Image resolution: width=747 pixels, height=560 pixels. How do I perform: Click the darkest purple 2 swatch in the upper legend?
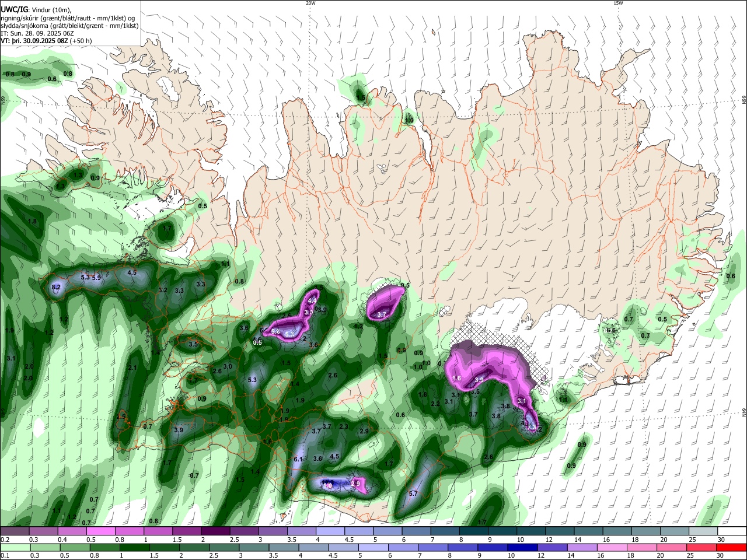pyautogui.click(x=215, y=531)
